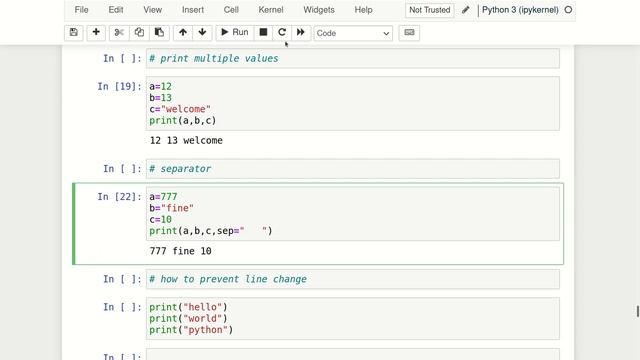Click the 'In [19]:' prompt label
Image resolution: width=640 pixels, height=360 pixels.
pos(119,87)
